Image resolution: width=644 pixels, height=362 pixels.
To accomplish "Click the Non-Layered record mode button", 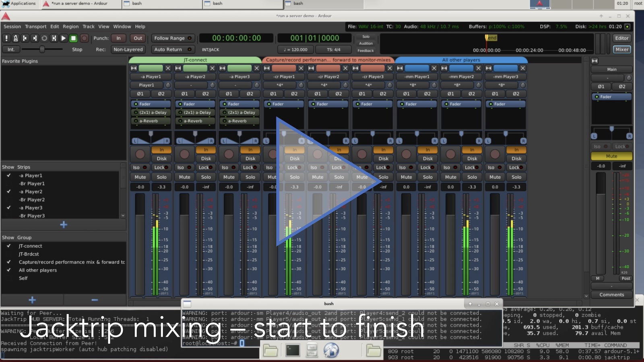I will click(x=128, y=49).
